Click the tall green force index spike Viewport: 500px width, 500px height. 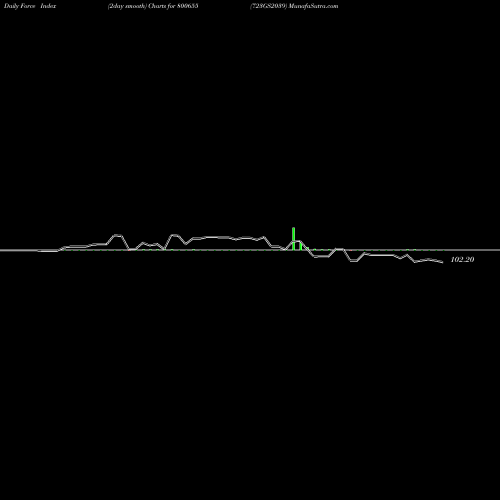point(293,239)
